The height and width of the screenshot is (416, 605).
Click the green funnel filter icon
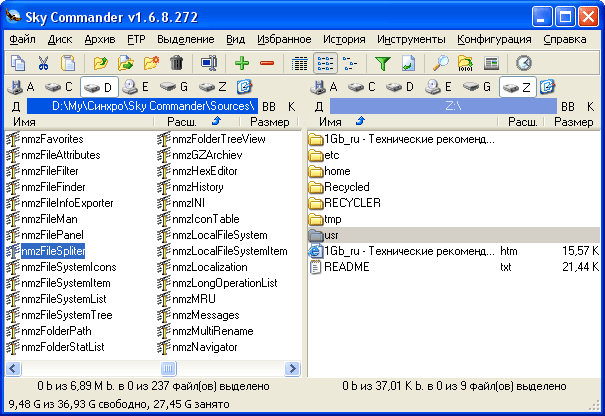(x=382, y=63)
